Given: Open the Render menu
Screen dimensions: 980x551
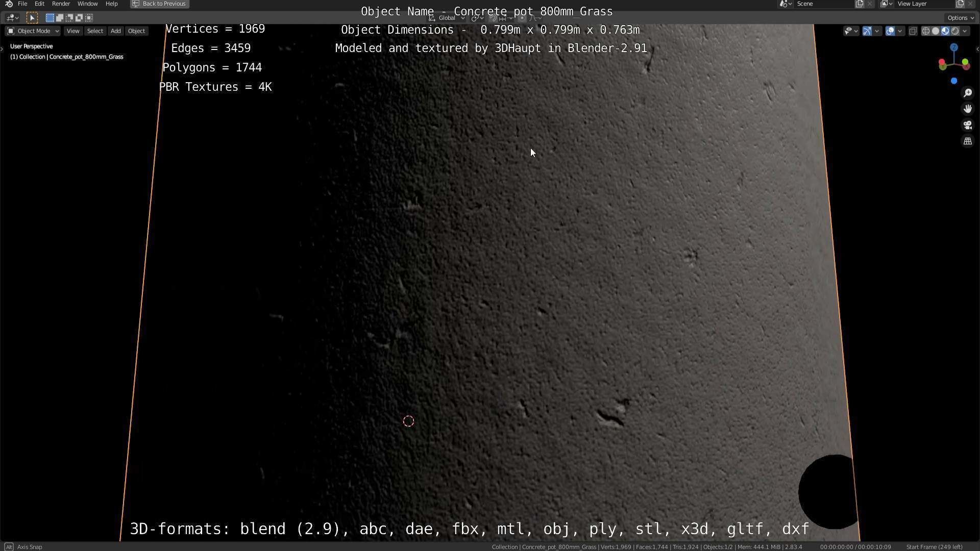Looking at the screenshot, I should pos(61,4).
